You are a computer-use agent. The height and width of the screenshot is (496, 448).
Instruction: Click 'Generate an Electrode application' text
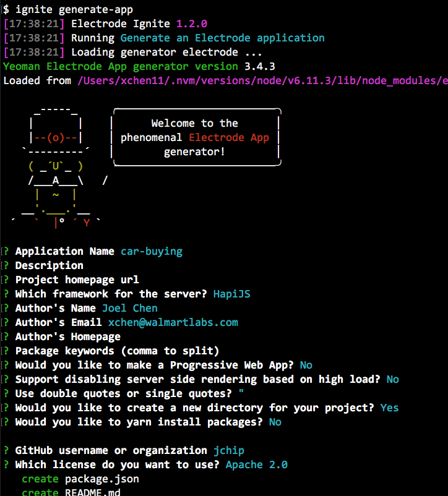(x=222, y=38)
